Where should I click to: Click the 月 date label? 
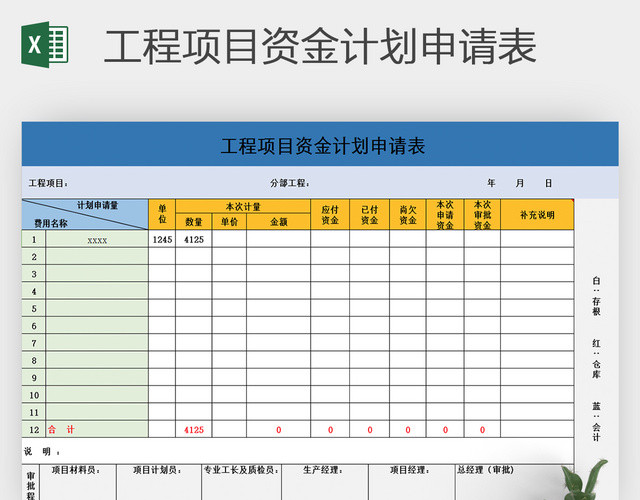click(x=520, y=183)
